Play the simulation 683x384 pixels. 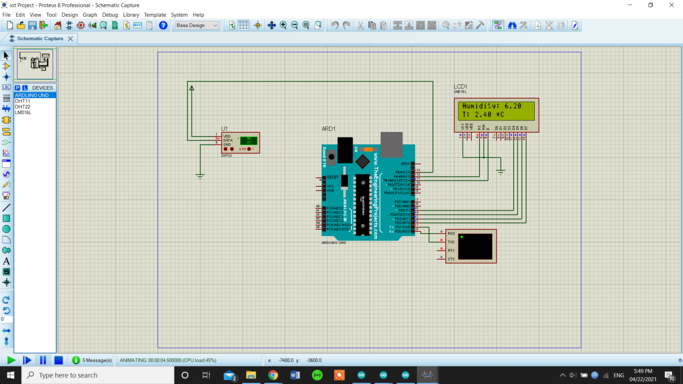(11, 360)
